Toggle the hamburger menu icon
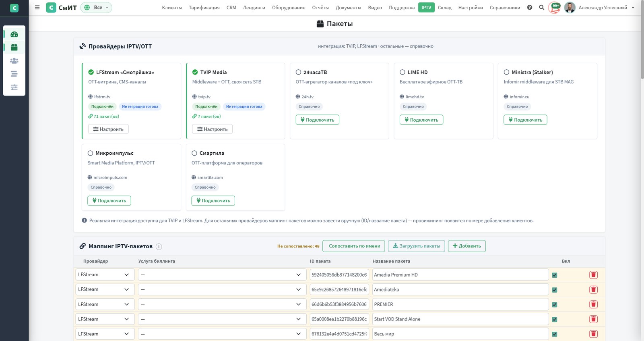Viewport: 644px width, 341px height. (x=37, y=7)
